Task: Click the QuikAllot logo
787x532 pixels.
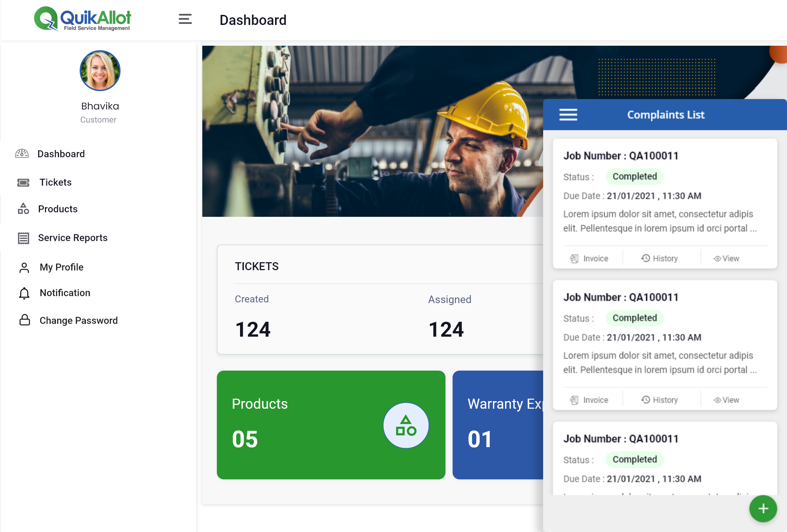Action: (82, 19)
